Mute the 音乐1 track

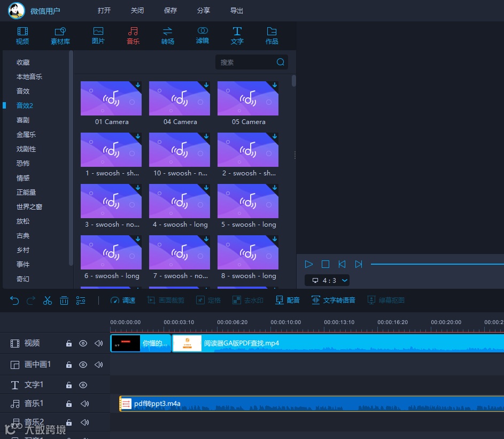(x=85, y=404)
